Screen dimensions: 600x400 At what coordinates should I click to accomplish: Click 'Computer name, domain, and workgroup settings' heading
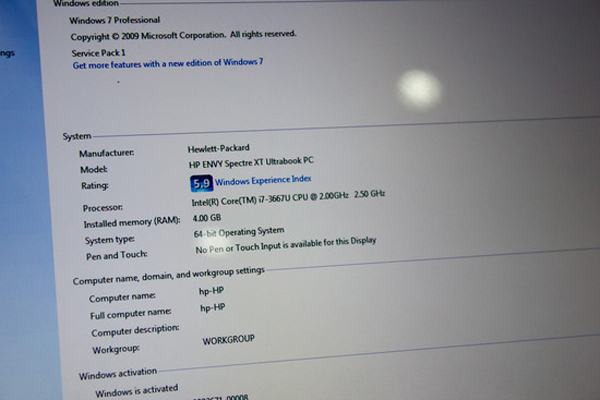[x=169, y=276]
